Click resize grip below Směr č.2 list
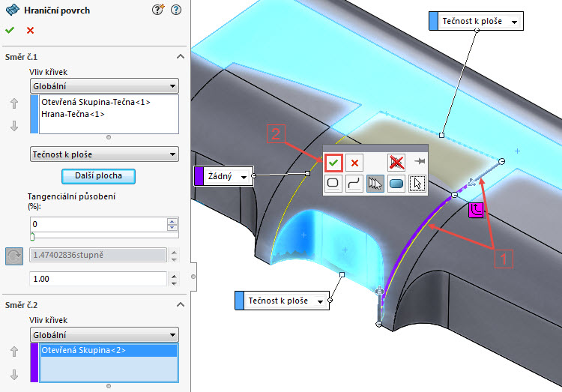The height and width of the screenshot is (392, 562). (x=109, y=386)
